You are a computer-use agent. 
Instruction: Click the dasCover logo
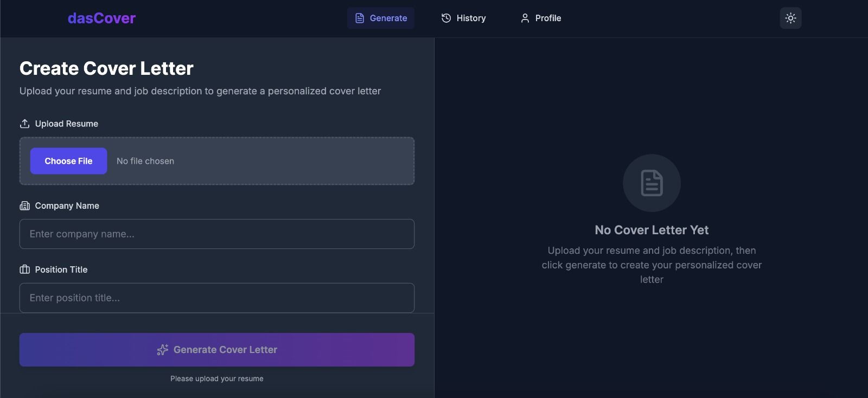coord(101,18)
